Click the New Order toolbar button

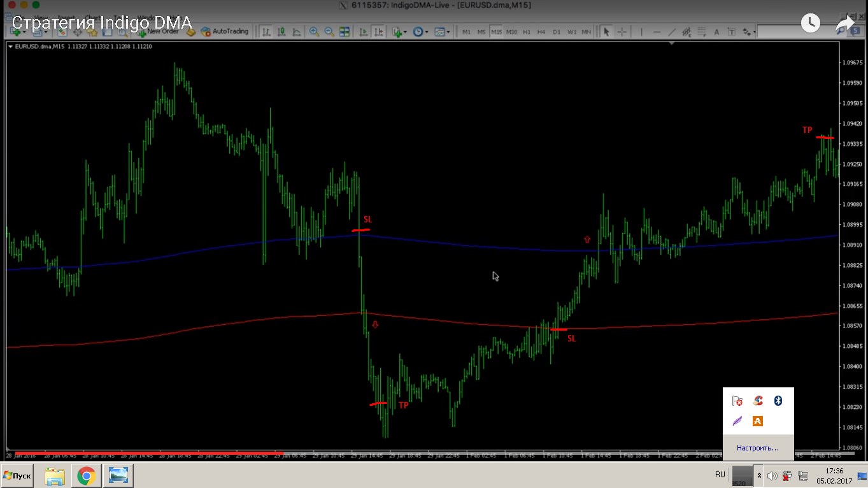(157, 31)
